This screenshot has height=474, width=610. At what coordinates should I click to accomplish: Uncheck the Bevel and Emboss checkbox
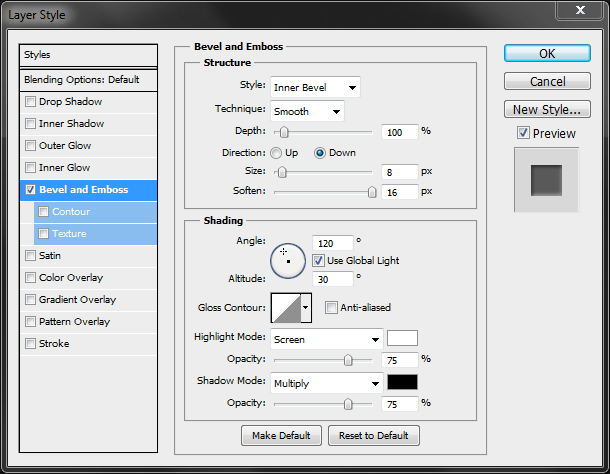[30, 190]
